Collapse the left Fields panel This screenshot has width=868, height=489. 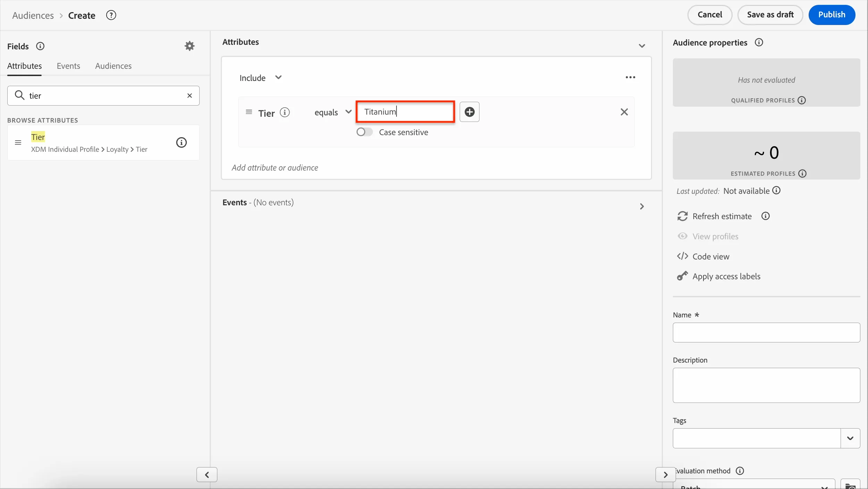(x=207, y=475)
